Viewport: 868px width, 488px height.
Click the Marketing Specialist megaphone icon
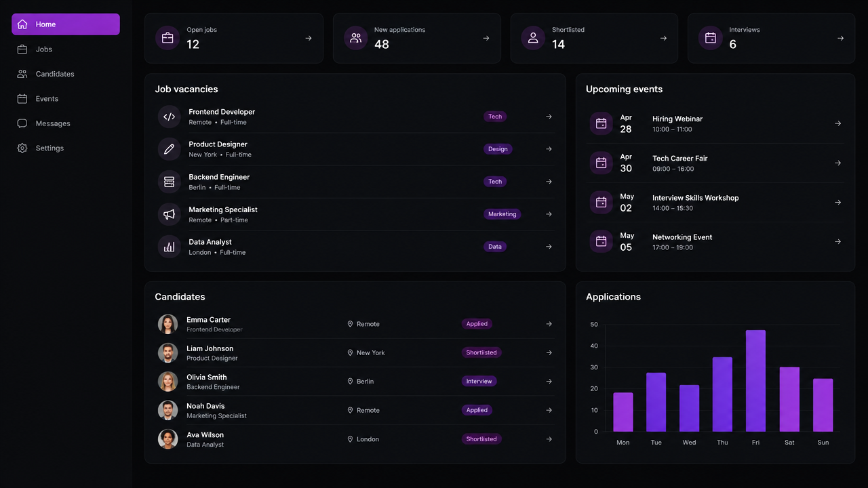tap(170, 214)
